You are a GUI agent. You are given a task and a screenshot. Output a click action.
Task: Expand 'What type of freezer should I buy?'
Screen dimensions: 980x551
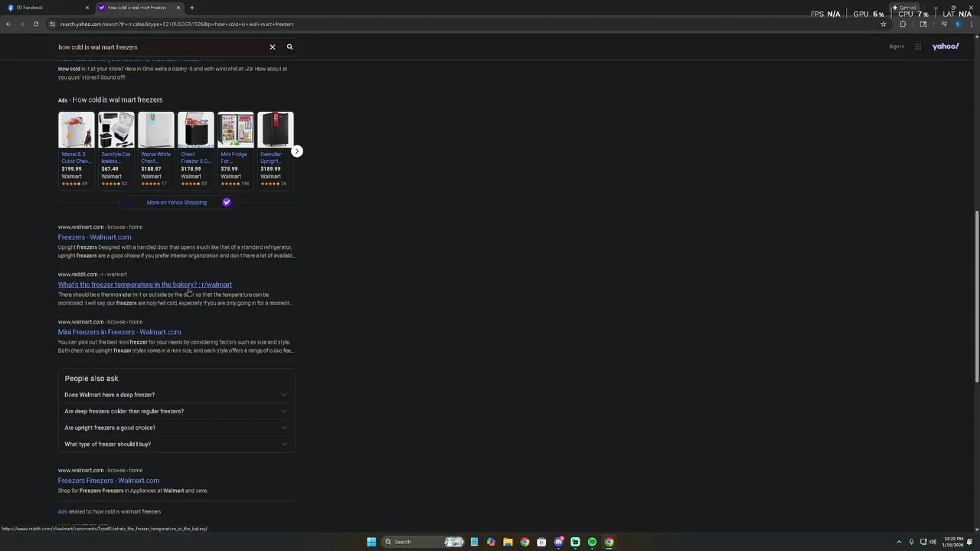(176, 444)
